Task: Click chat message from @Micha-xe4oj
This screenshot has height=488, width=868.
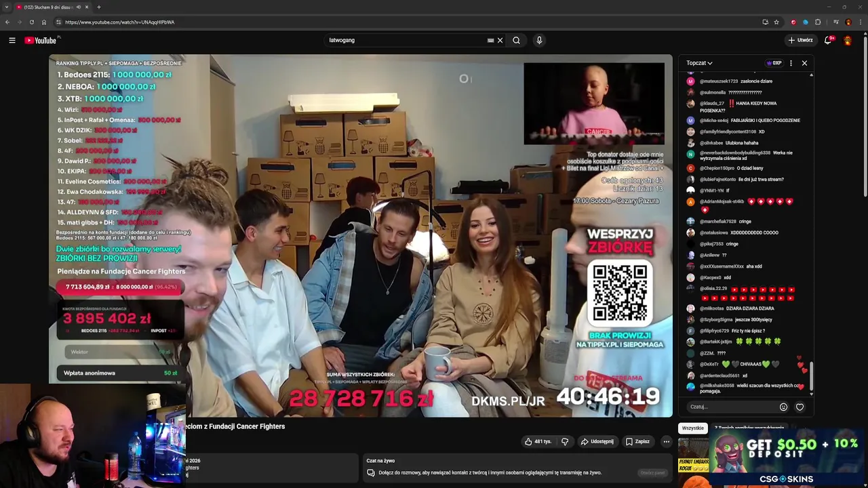Action: click(743, 121)
